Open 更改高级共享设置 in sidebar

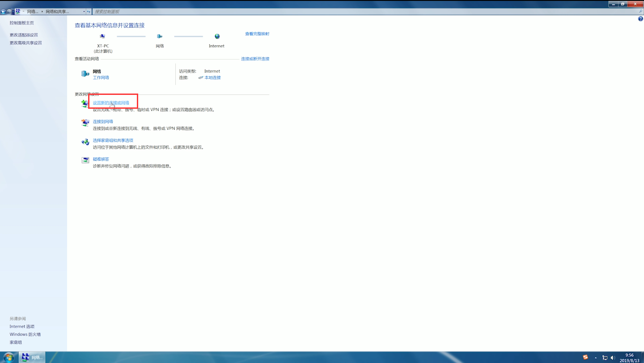click(26, 43)
